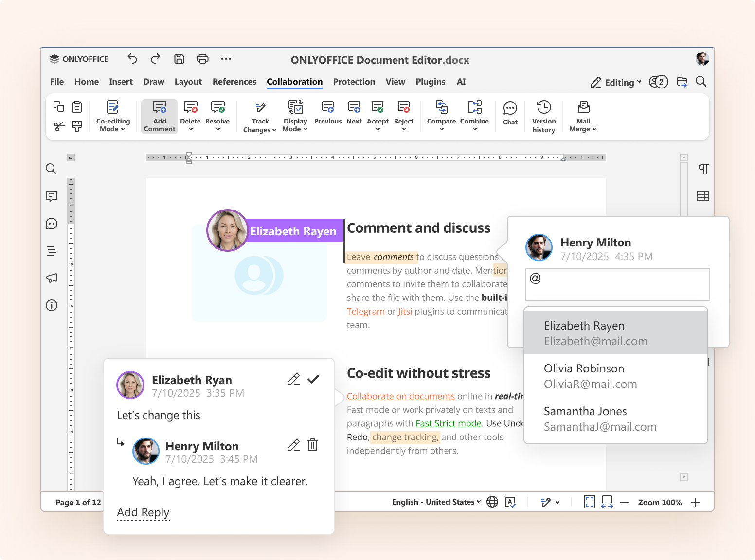The height and width of the screenshot is (560, 755).
Task: Switch to Editing mode selector
Action: (615, 82)
